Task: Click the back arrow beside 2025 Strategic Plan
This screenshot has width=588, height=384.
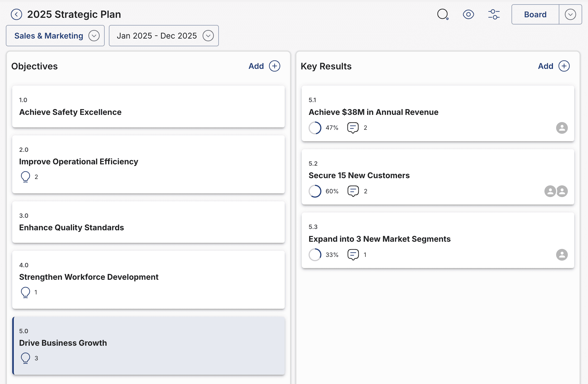Action: pos(16,14)
